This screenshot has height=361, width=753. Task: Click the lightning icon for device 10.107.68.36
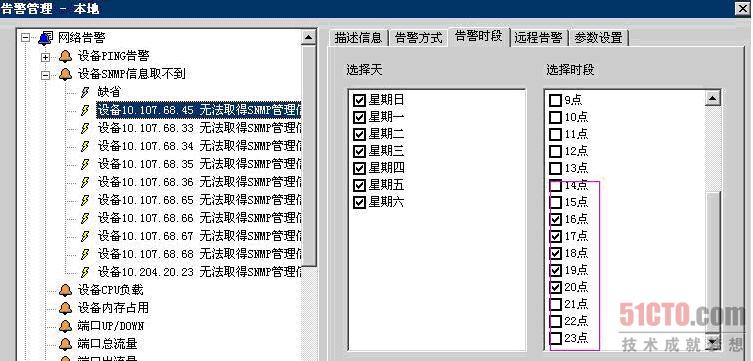coord(85,182)
